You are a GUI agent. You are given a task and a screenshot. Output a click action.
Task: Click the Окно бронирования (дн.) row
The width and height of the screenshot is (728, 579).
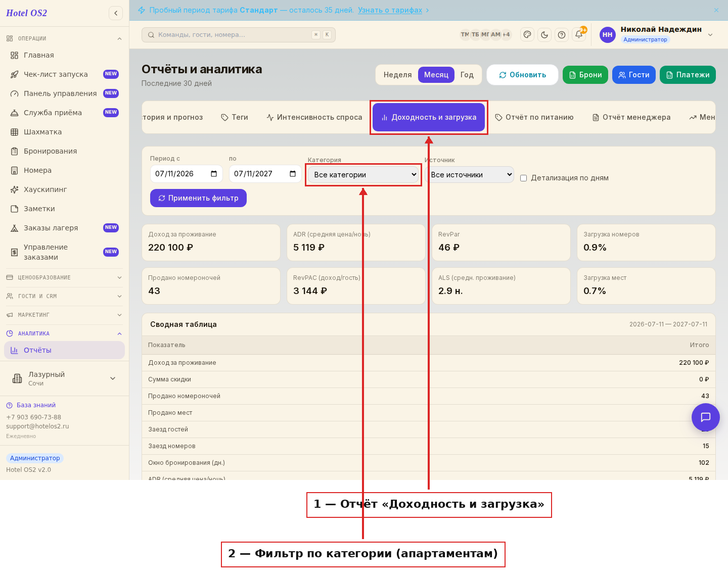[x=429, y=463]
